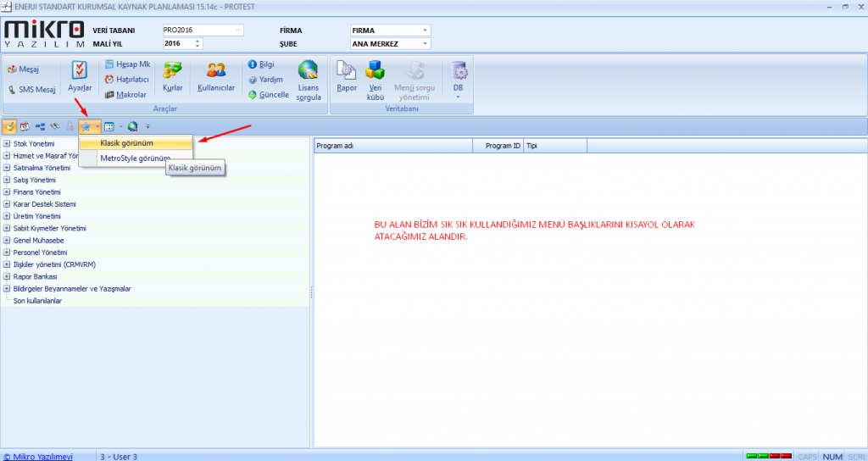Expand the Genel Muhasebe tree node
Viewport: 868px width, 461px height.
(7, 241)
